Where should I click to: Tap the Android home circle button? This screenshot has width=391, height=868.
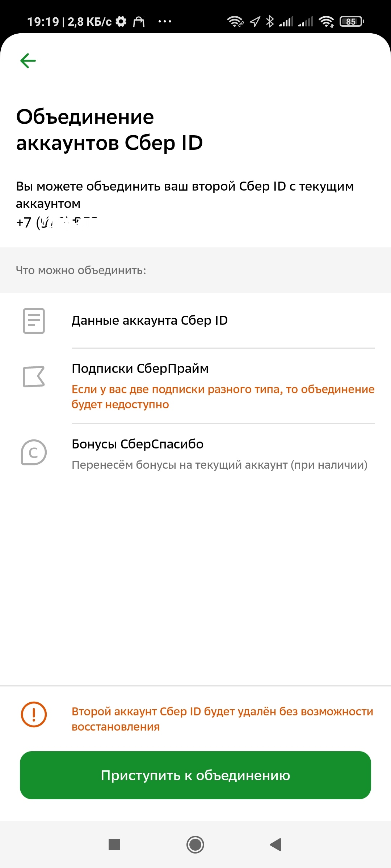click(x=195, y=844)
